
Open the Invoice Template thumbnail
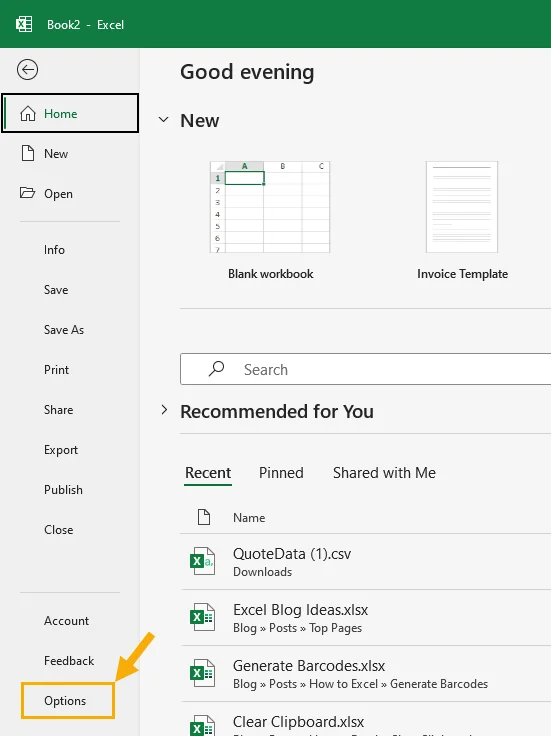[x=462, y=207]
